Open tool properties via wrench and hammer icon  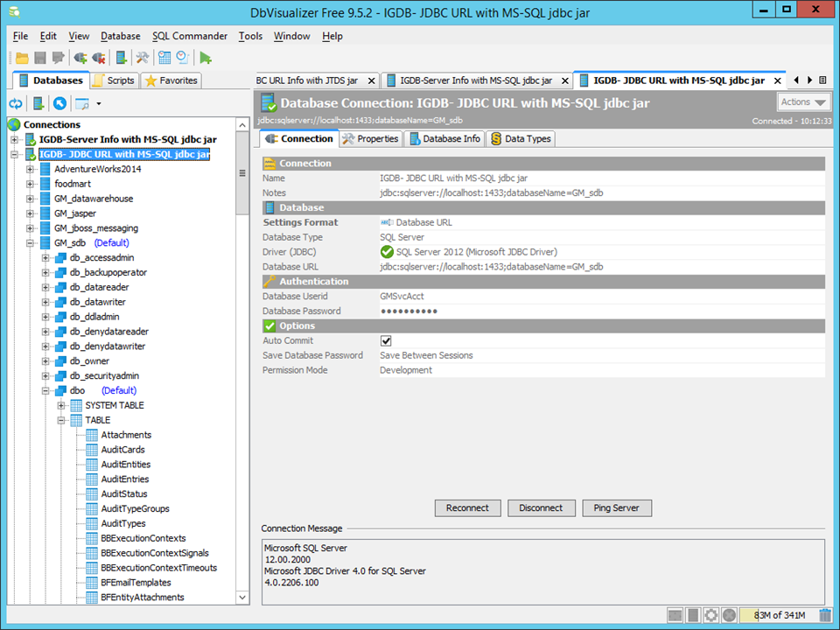pyautogui.click(x=142, y=58)
